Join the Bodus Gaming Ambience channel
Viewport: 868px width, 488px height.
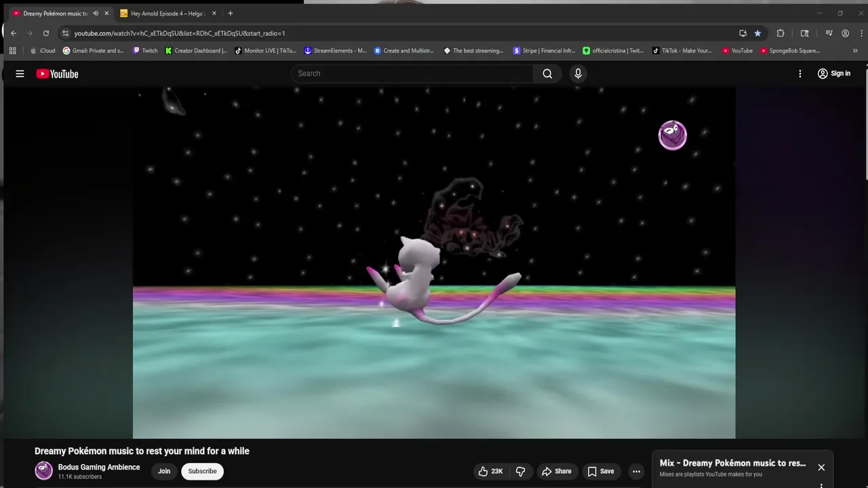coord(164,471)
